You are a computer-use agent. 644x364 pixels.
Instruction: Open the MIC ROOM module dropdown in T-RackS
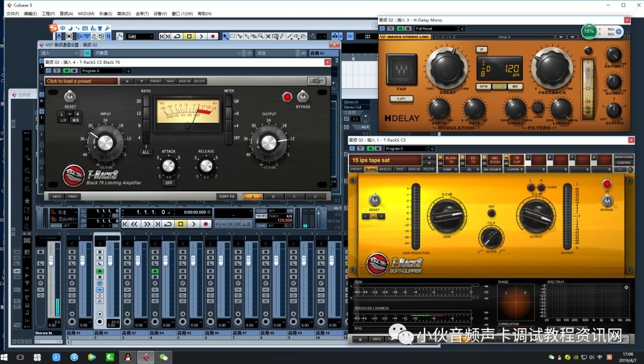(493, 169)
